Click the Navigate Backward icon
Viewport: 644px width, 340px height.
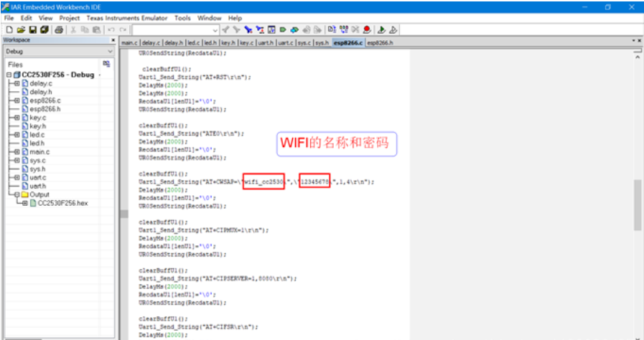click(x=306, y=29)
